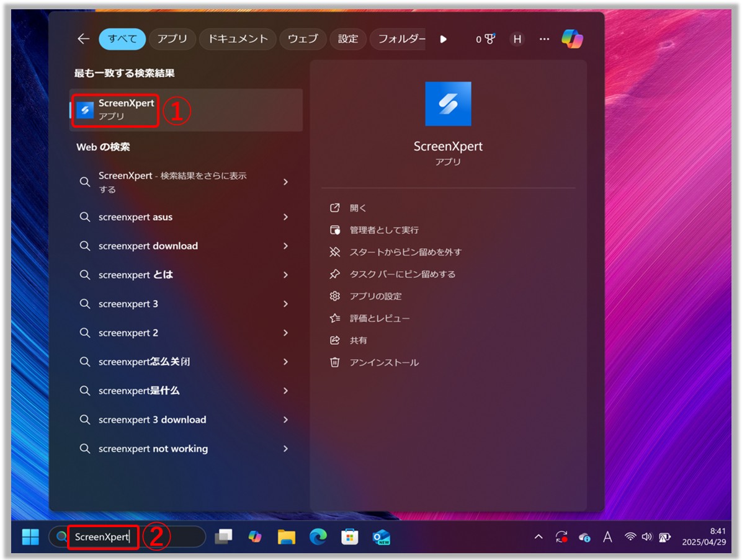The width and height of the screenshot is (742, 560).
Task: Click the trash uninstall icon
Action: point(334,362)
